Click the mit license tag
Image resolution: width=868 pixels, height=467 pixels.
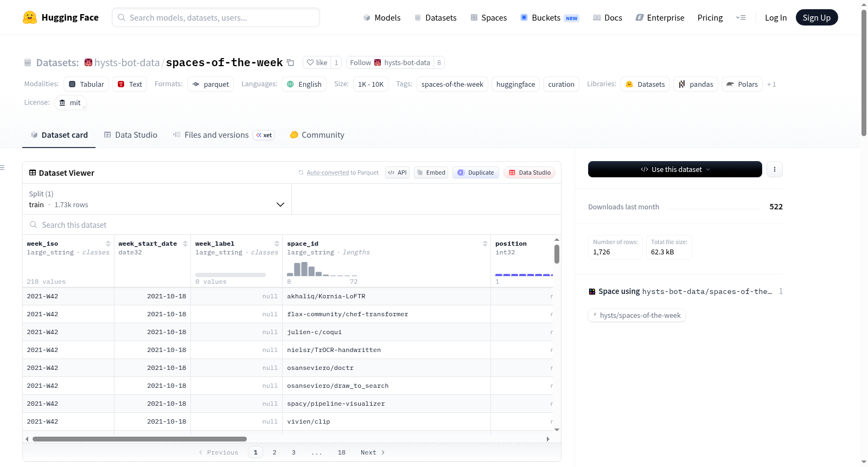point(71,103)
